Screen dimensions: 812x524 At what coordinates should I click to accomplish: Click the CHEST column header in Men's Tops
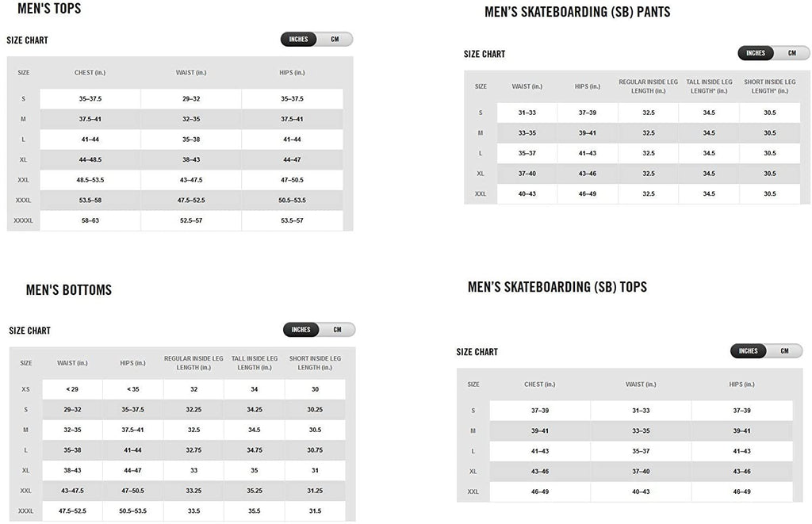pyautogui.click(x=89, y=71)
